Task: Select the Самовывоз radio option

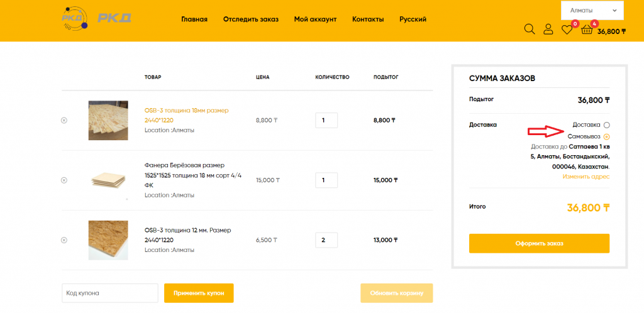Action: 607,136
